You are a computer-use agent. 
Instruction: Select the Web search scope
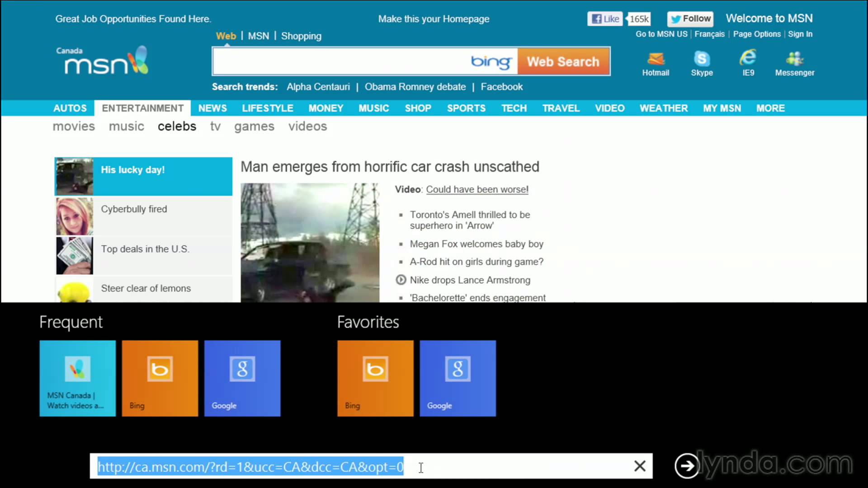226,36
